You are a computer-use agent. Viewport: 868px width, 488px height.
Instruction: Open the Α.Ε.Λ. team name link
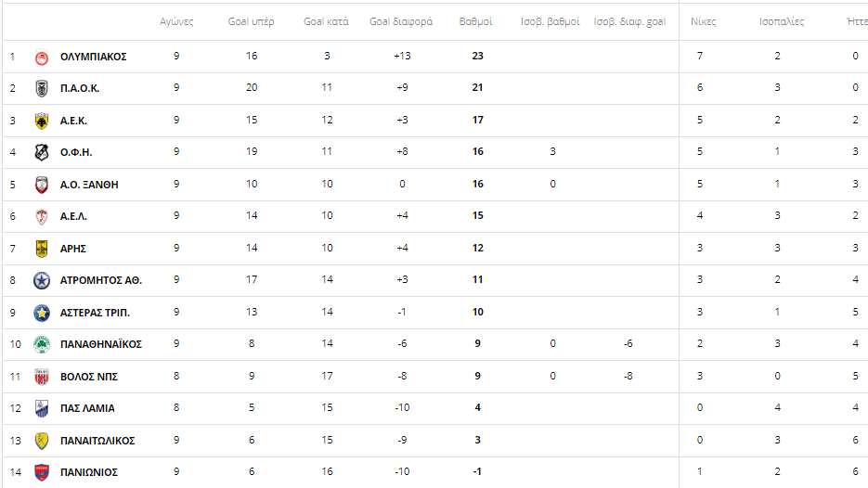(73, 216)
